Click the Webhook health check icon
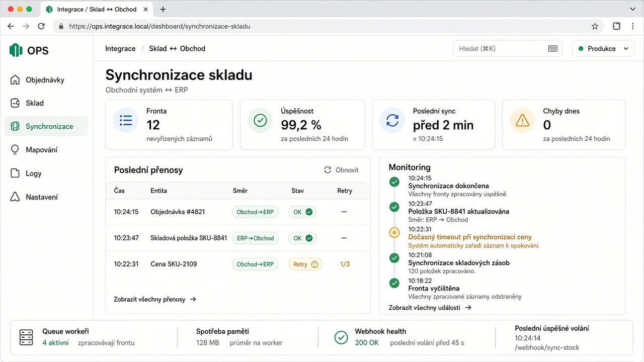This screenshot has width=644, height=362. tap(341, 337)
